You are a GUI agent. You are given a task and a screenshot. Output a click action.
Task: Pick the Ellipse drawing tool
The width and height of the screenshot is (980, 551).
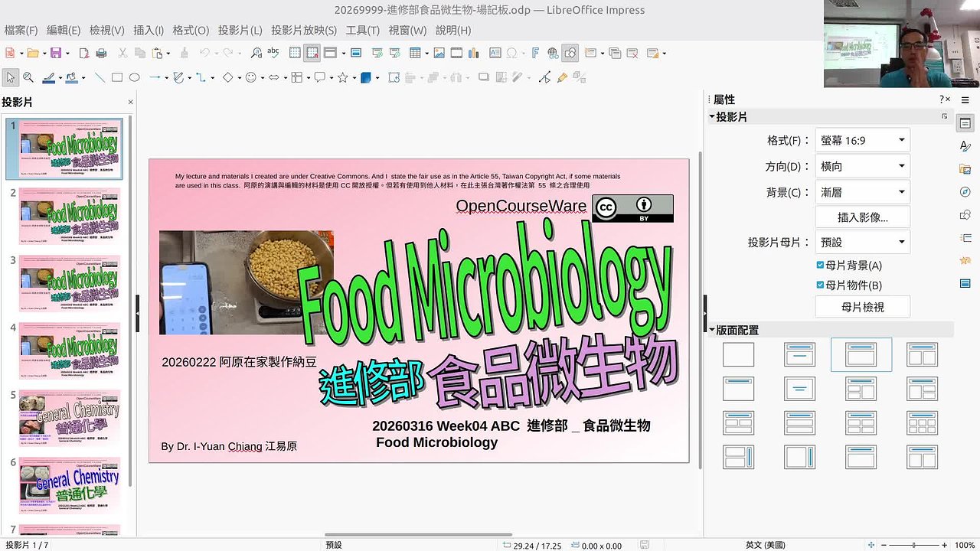pyautogui.click(x=134, y=77)
